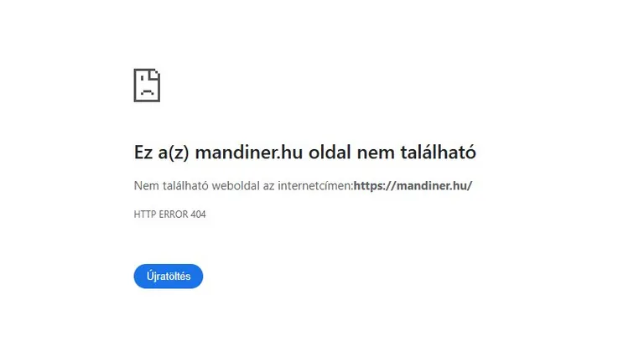
Task: Click the folded corner of the error page icon
Action: (155, 74)
